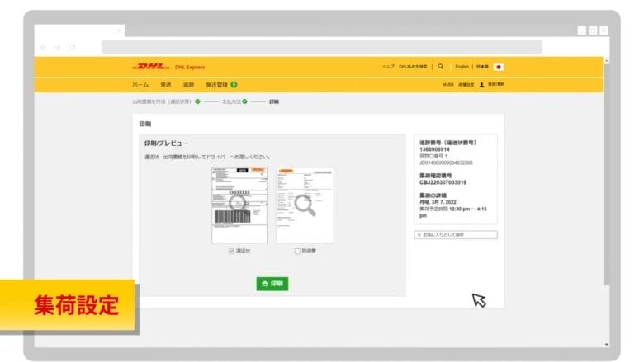The width and height of the screenshot is (644, 362).
Task: Open the ホーム menu item
Action: tap(140, 84)
